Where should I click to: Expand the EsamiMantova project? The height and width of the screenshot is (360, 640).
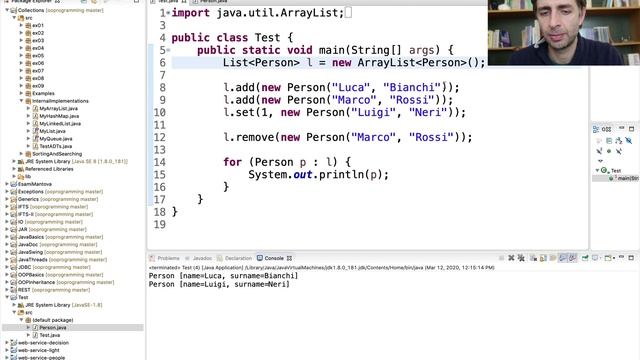click(7, 184)
